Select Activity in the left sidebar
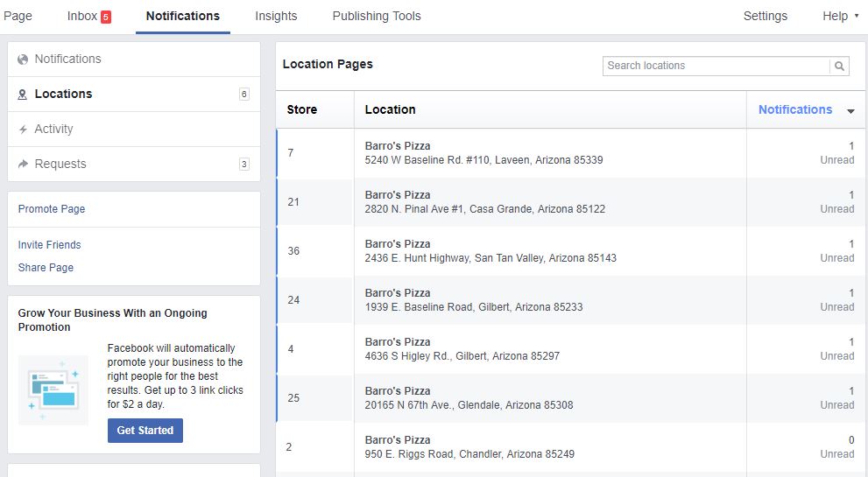868x477 pixels. pyautogui.click(x=134, y=129)
